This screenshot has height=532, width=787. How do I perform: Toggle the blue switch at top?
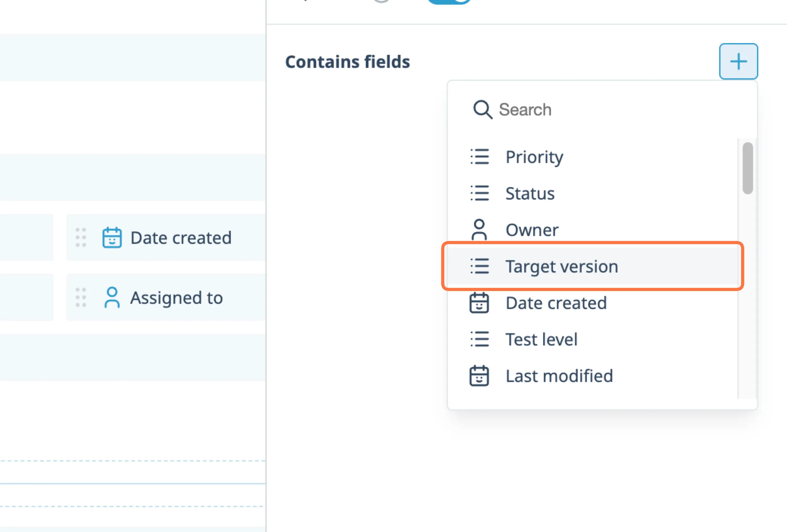tap(449, 1)
